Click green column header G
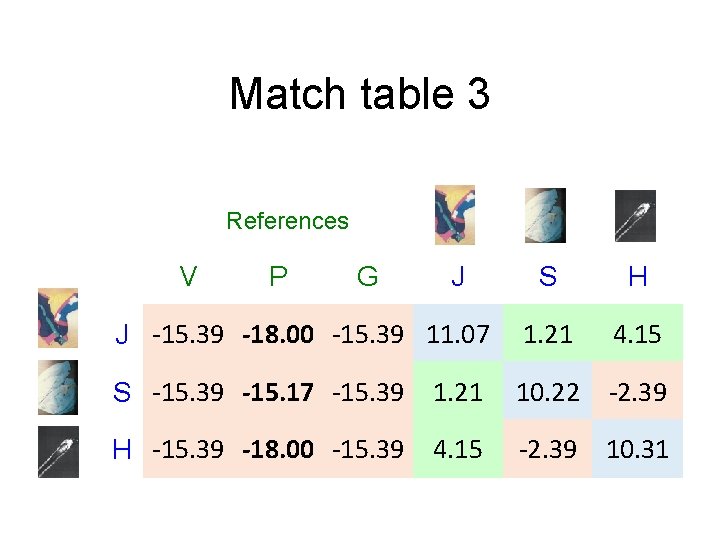720x540 pixels. pyautogui.click(x=367, y=276)
